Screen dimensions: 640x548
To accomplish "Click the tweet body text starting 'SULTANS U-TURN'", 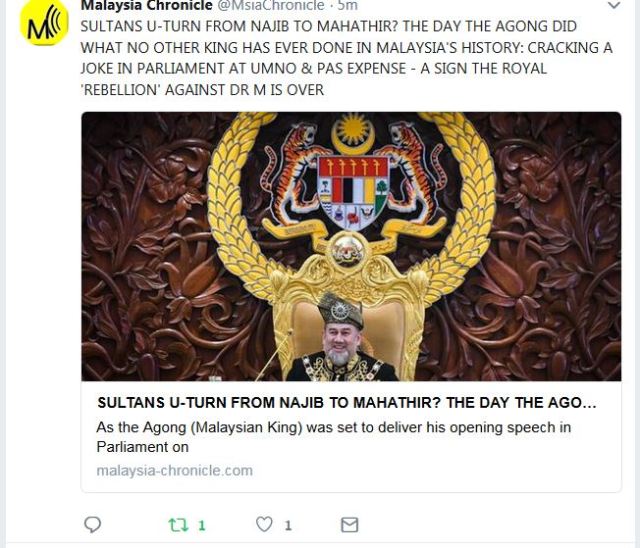I will 347,58.
